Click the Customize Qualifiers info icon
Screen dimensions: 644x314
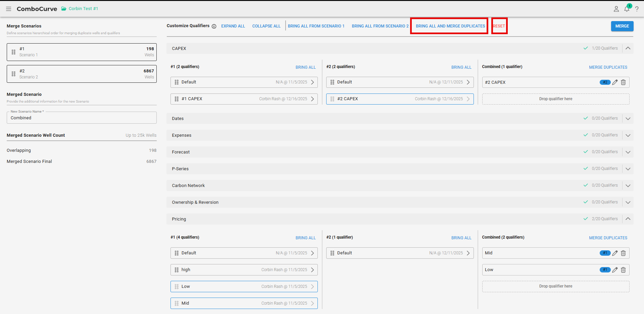[214, 26]
